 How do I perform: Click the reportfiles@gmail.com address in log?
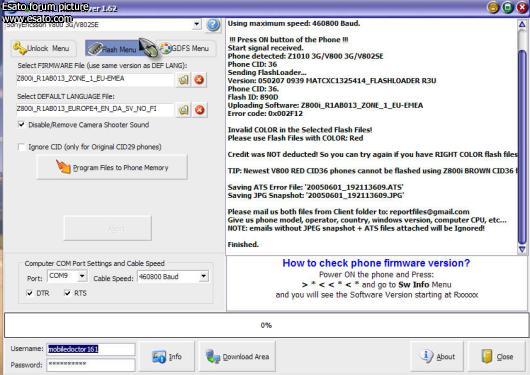[x=429, y=212]
